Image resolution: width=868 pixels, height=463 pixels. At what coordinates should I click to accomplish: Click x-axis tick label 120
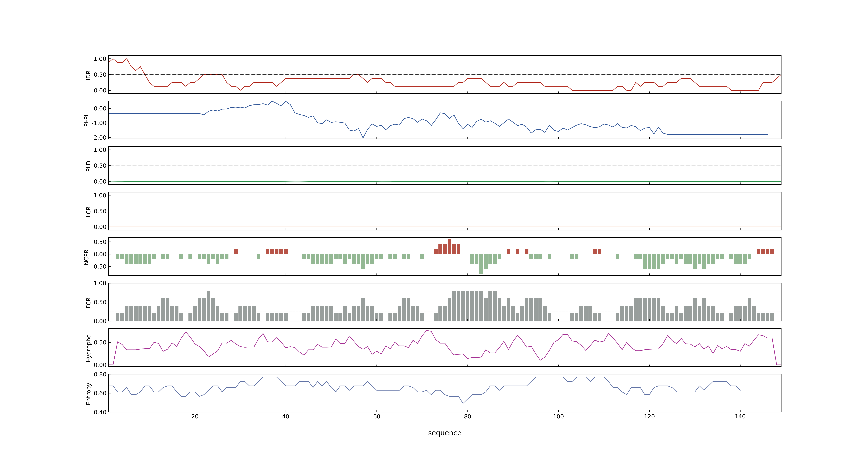coord(649,416)
